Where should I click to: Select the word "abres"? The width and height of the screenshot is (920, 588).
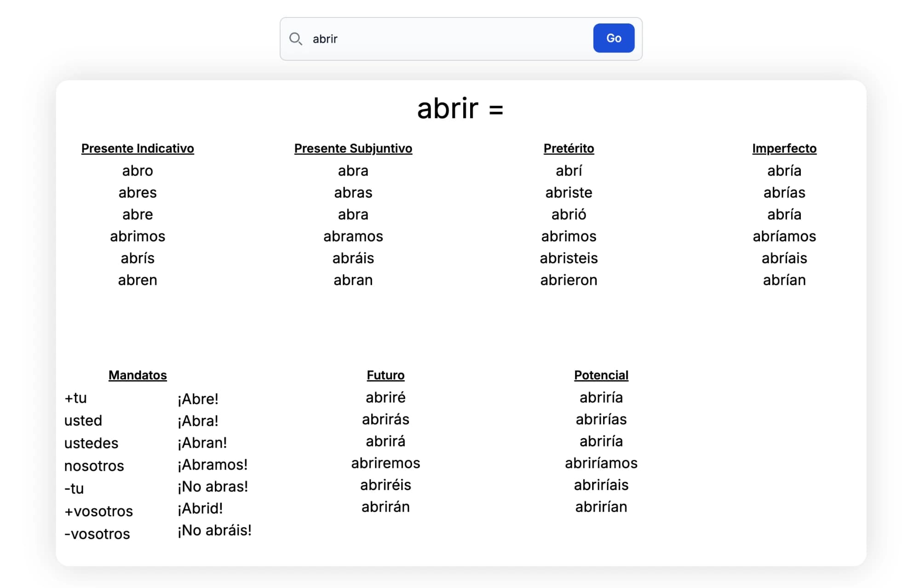138,193
